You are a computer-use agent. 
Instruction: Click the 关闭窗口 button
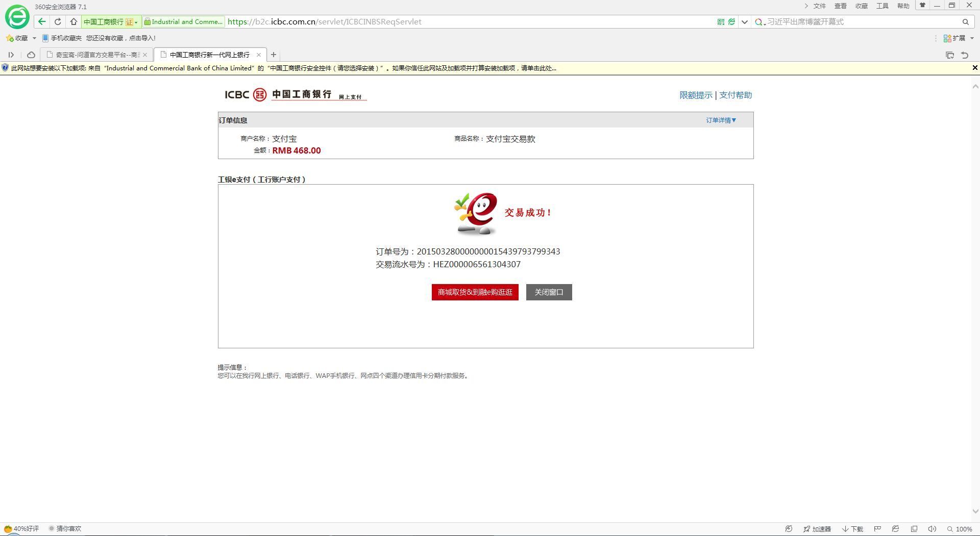[x=549, y=292]
